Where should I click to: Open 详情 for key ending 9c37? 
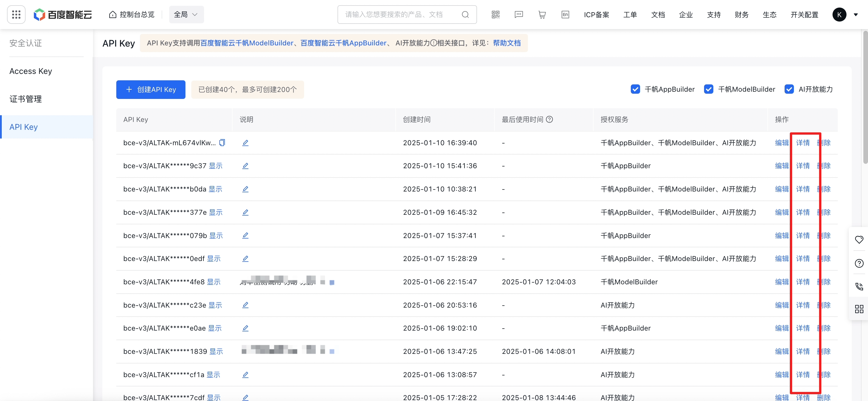tap(803, 166)
